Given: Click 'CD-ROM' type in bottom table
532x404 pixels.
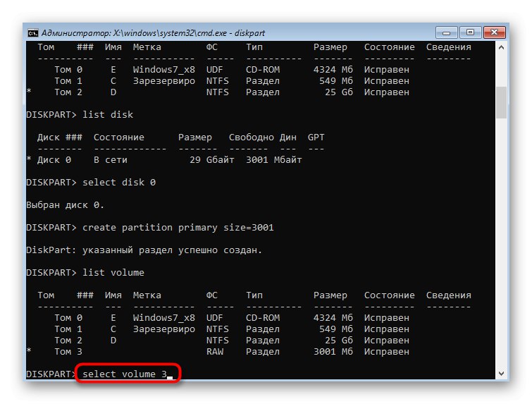Looking at the screenshot, I should pyautogui.click(x=263, y=318).
